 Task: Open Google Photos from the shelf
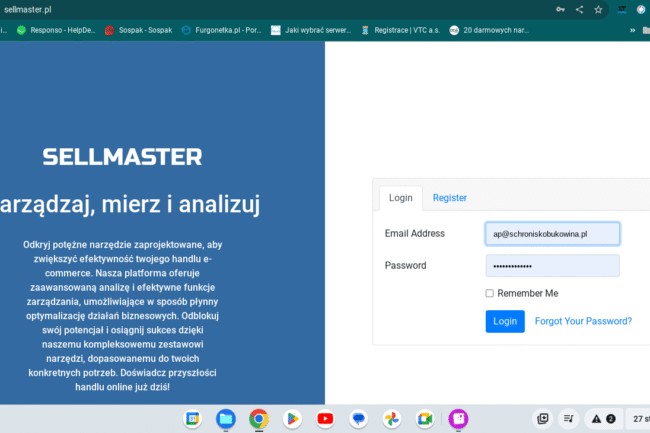[x=392, y=419]
